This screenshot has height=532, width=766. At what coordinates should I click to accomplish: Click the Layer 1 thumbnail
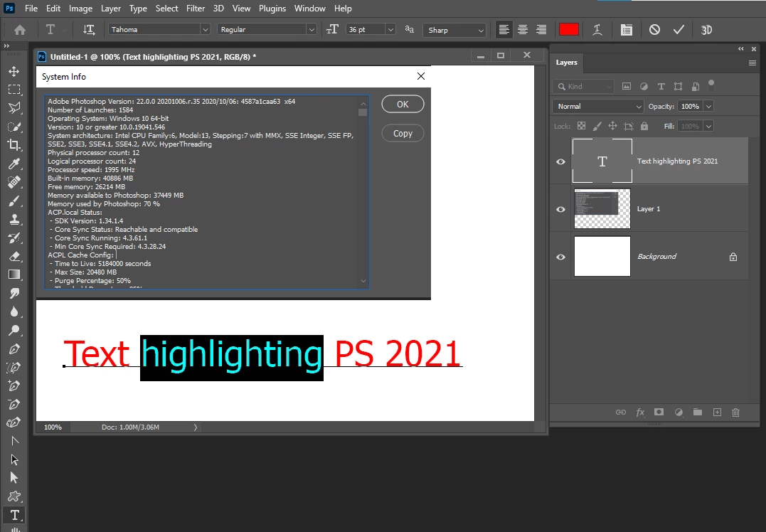[x=602, y=208]
